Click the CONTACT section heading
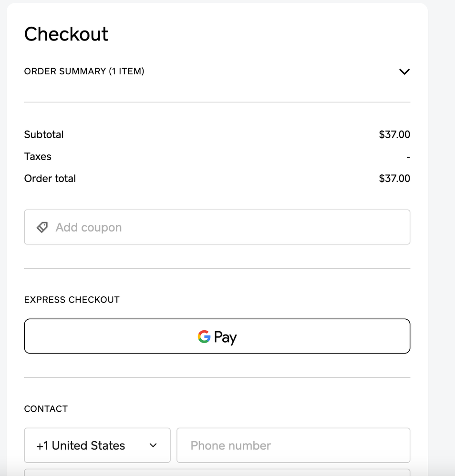 point(46,409)
